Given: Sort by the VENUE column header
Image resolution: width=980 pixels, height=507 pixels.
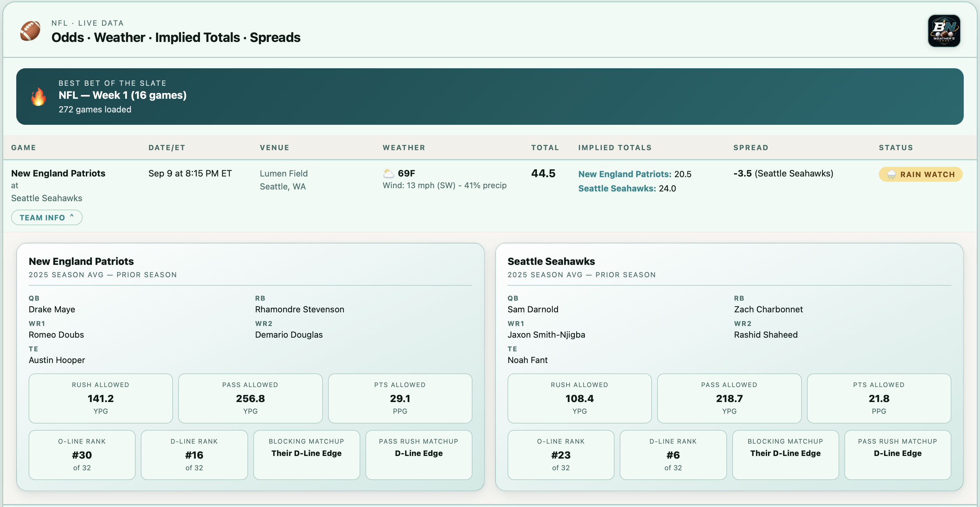Looking at the screenshot, I should (274, 148).
